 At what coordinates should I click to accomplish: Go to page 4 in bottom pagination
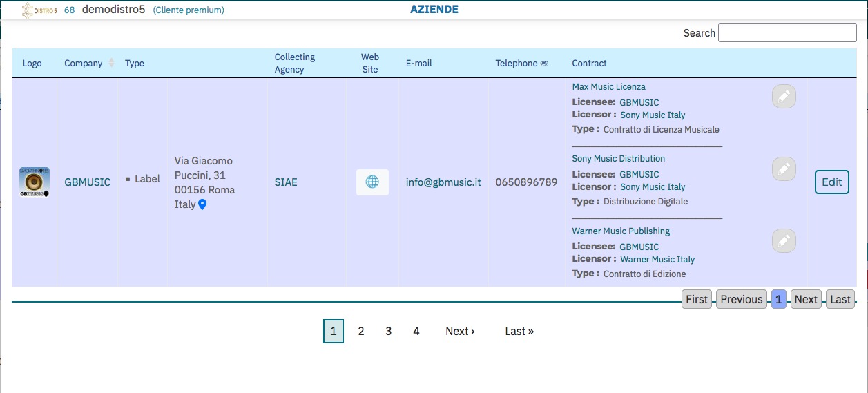(x=416, y=332)
